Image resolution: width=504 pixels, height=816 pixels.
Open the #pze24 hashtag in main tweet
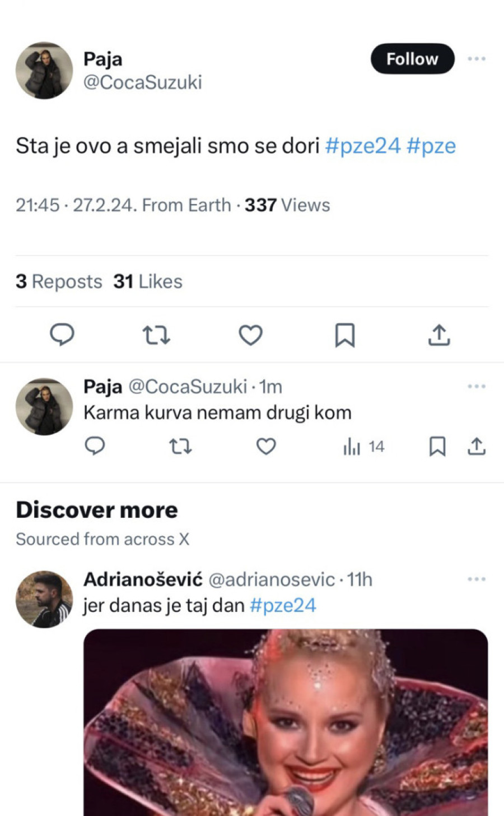pos(363,146)
